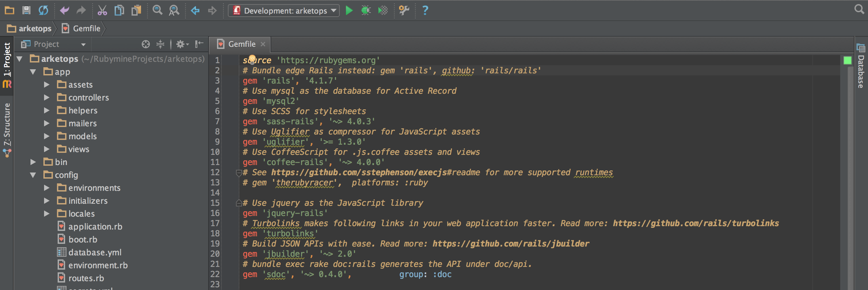Viewport: 868px width, 290px height.
Task: Paste from clipboard icon
Action: tap(136, 11)
